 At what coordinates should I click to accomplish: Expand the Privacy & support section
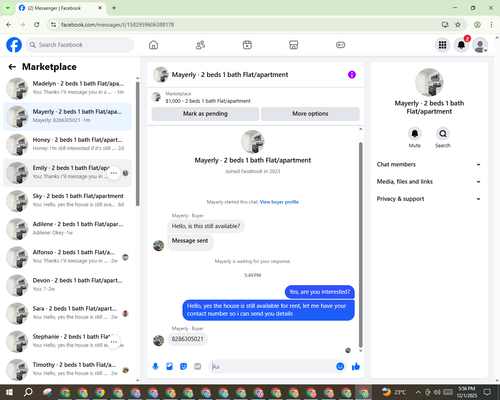pyautogui.click(x=429, y=199)
